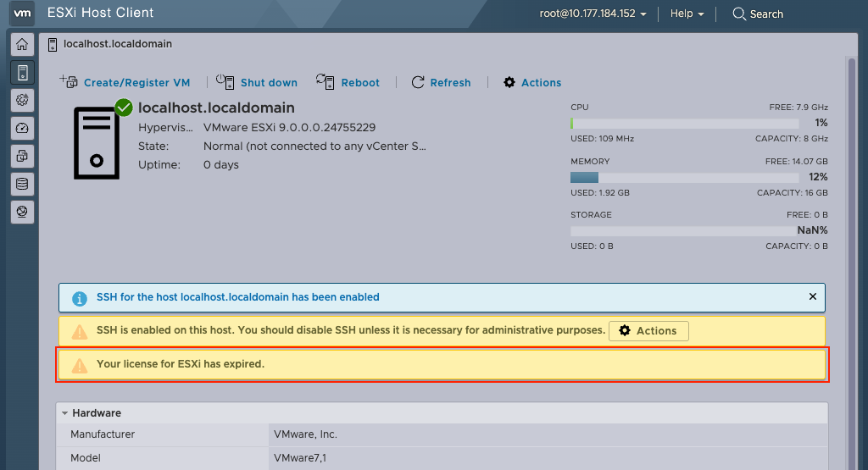Click the Reboot host button
The height and width of the screenshot is (470, 868).
(x=348, y=82)
